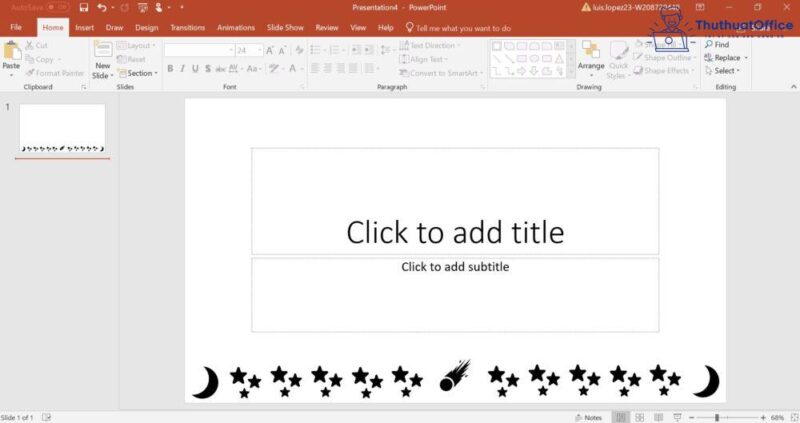Open Align Text dropdown
Image resolution: width=800 pixels, height=423 pixels.
423,59
